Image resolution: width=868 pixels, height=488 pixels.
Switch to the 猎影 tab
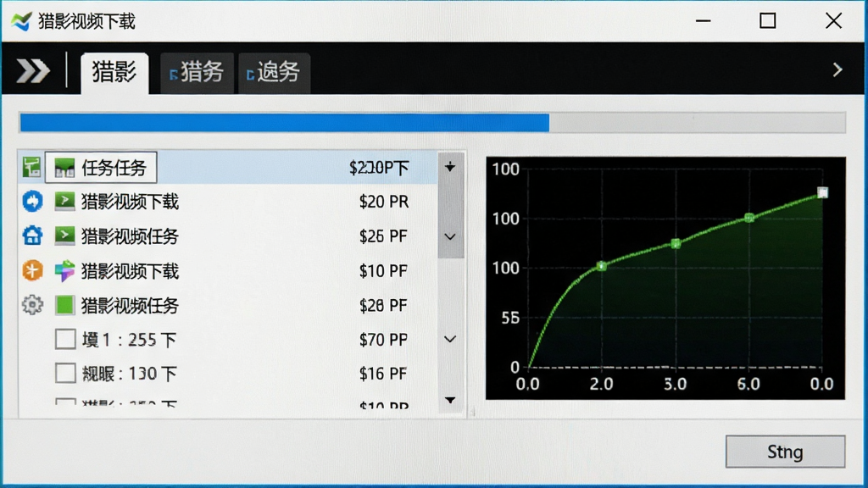[114, 73]
